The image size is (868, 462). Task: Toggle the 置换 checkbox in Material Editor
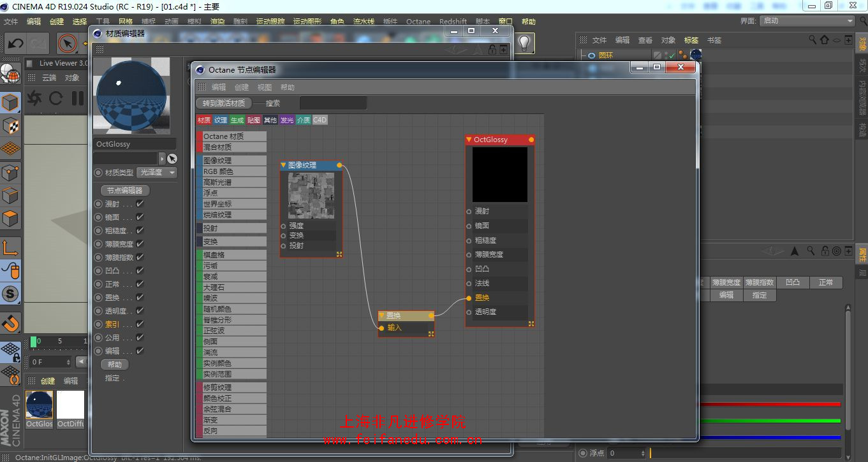pyautogui.click(x=140, y=298)
